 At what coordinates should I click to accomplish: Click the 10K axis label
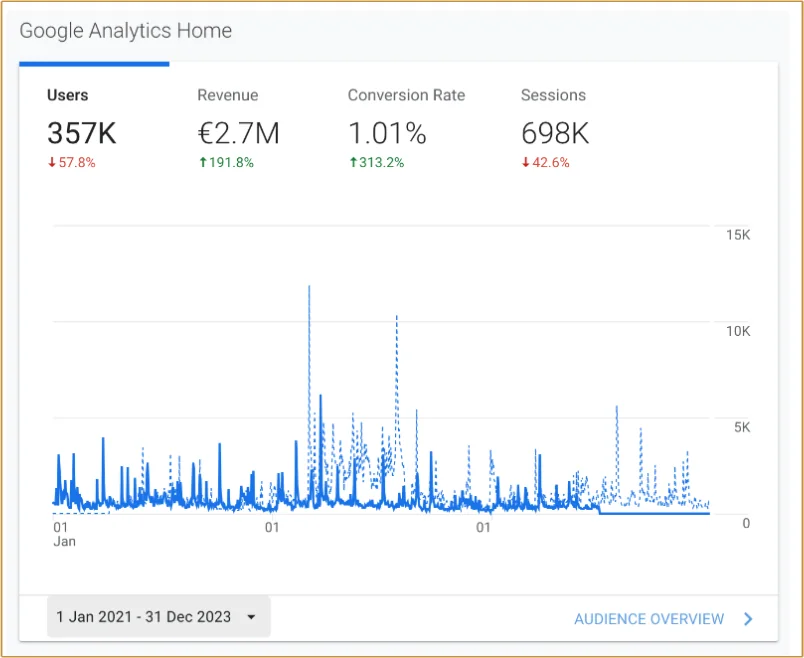pos(738,331)
